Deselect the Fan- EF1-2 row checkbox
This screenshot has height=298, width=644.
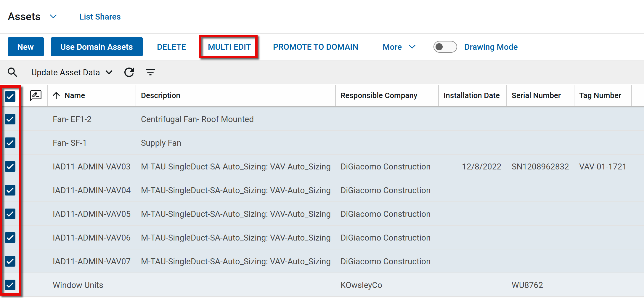point(10,119)
